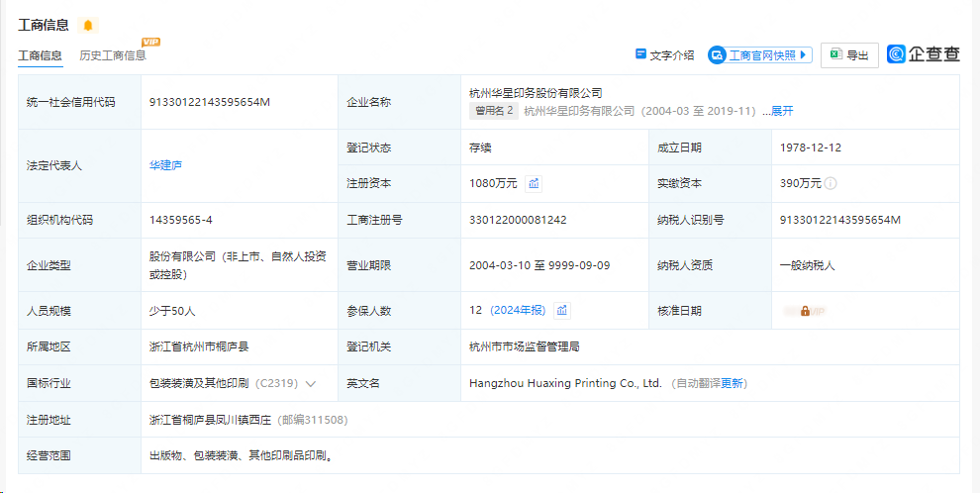Select the 工商信息 tab
Viewport: 980px width, 493px height.
pos(40,55)
